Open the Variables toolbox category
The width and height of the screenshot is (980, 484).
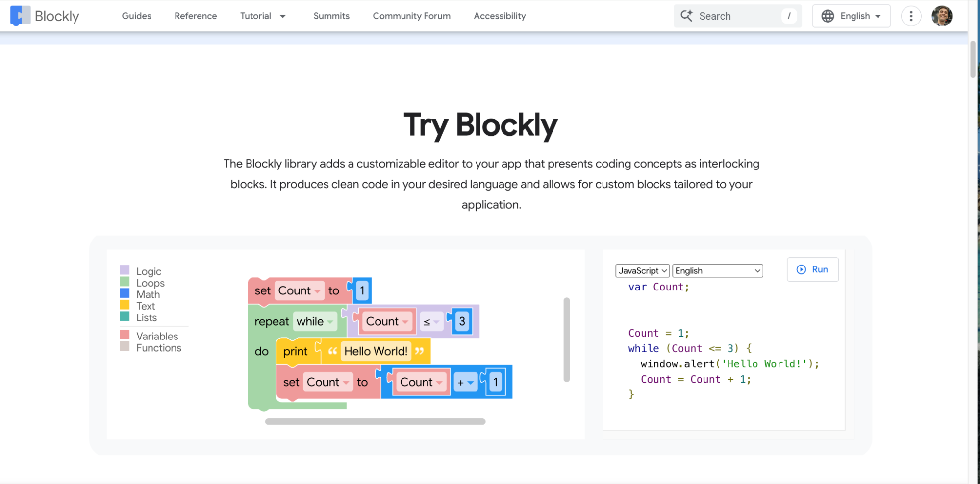(157, 336)
